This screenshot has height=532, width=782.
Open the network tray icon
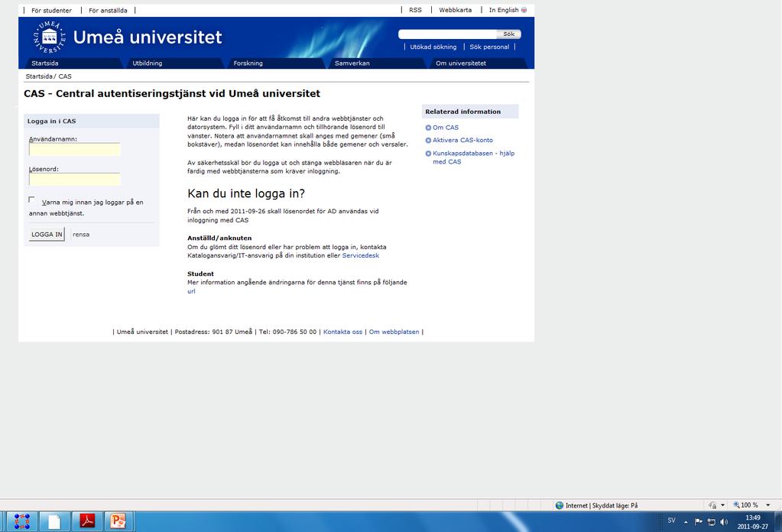click(711, 521)
